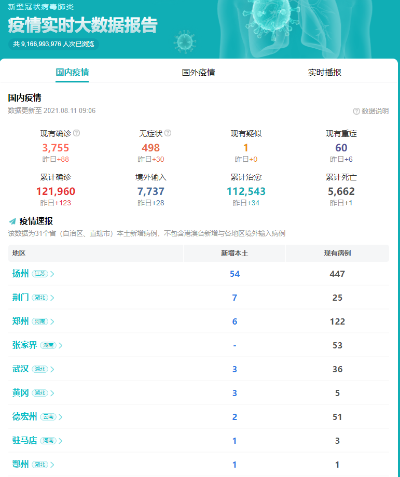Expand the 荆门 row chevron
The height and width of the screenshot is (477, 400).
[52, 298]
